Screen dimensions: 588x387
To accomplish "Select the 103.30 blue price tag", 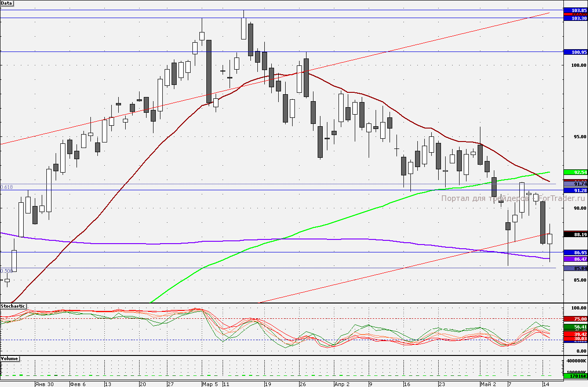I will point(575,18).
